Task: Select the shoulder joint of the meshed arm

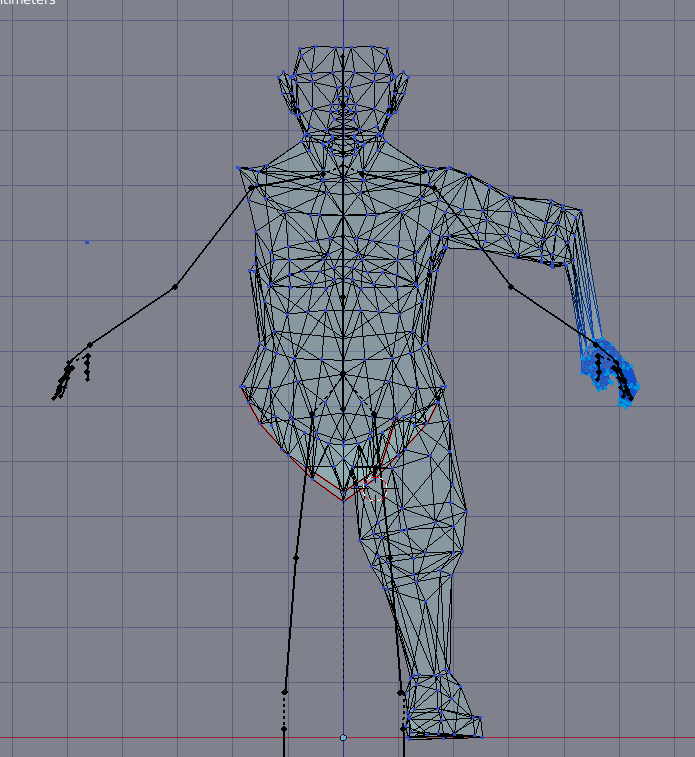Action: 433,187
